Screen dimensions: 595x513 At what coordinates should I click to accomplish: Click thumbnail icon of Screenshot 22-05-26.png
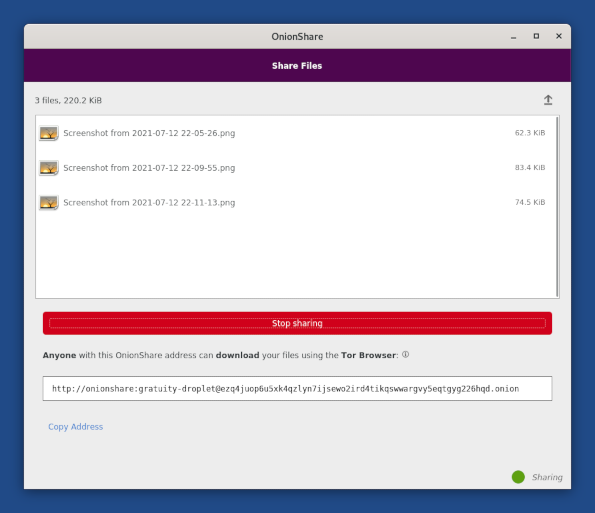pyautogui.click(x=49, y=133)
